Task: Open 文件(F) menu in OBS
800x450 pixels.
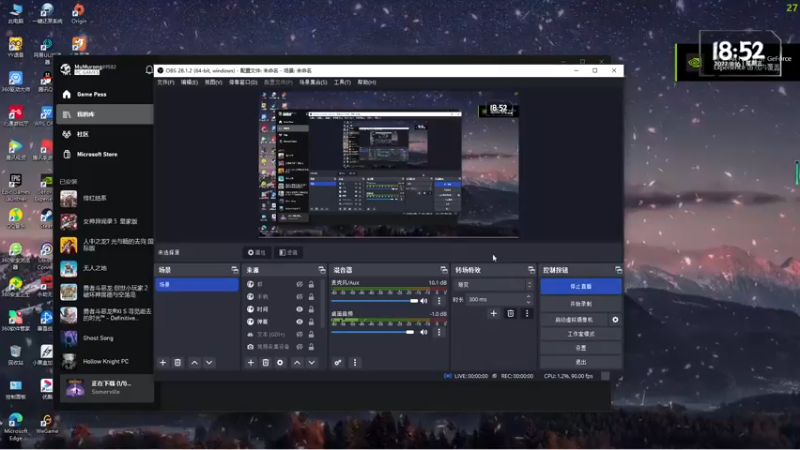Action: coord(166,82)
